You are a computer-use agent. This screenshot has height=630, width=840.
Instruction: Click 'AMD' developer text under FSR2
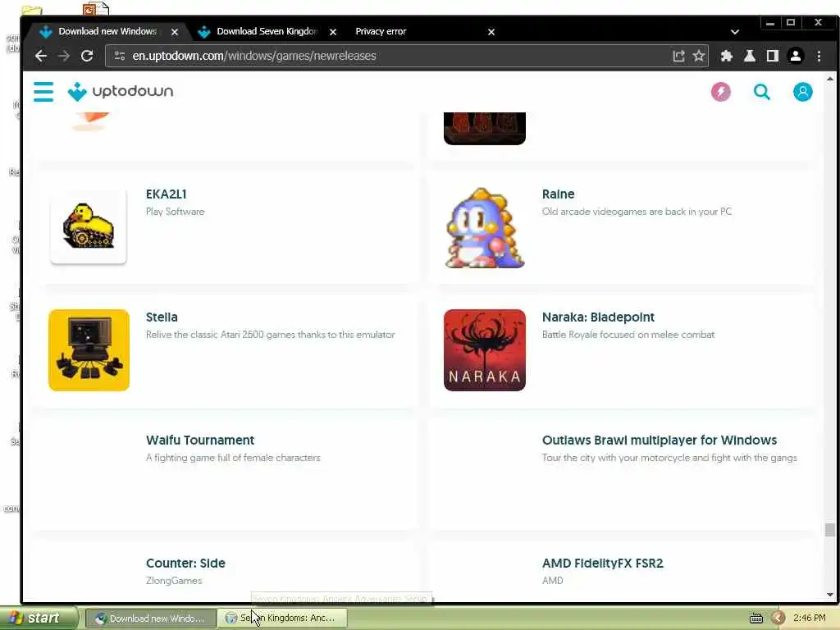pyautogui.click(x=552, y=581)
